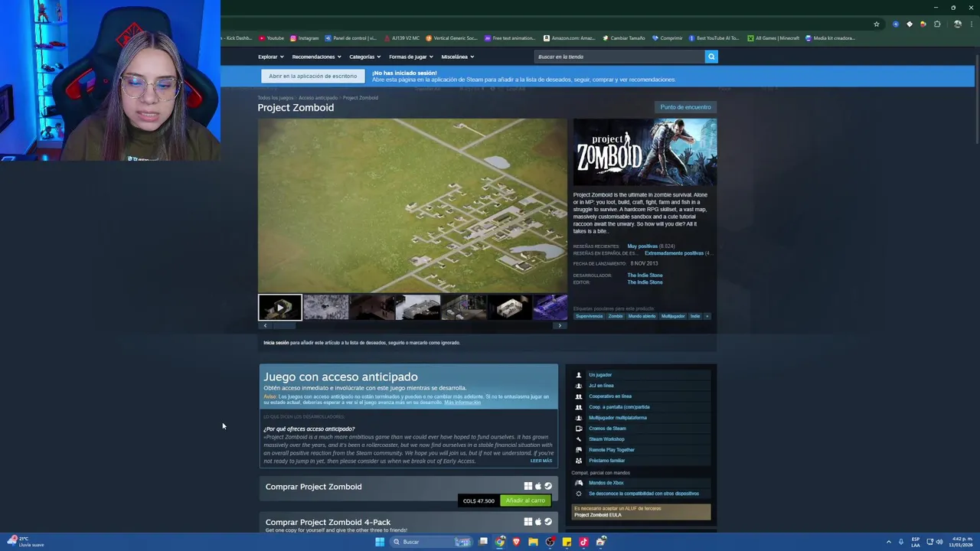Click the Mundo abierto tag

(x=642, y=316)
